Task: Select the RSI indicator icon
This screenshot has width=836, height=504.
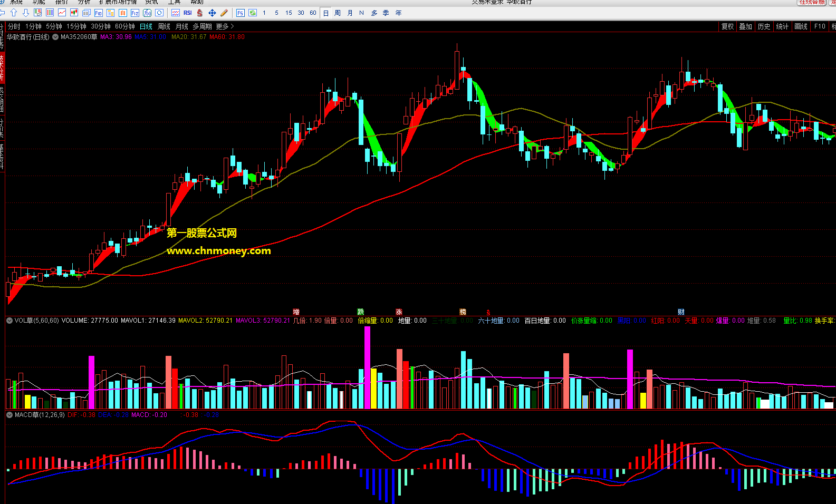Action: (x=188, y=13)
